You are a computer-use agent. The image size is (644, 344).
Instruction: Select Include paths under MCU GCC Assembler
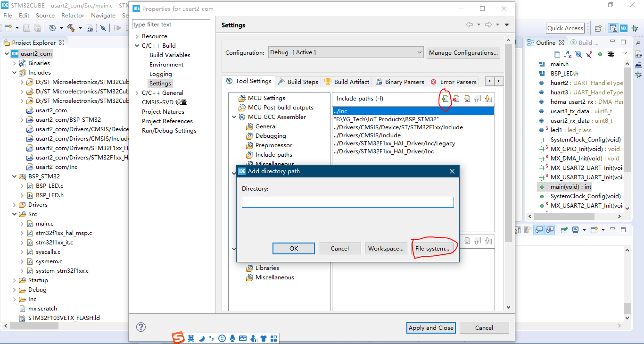click(273, 155)
